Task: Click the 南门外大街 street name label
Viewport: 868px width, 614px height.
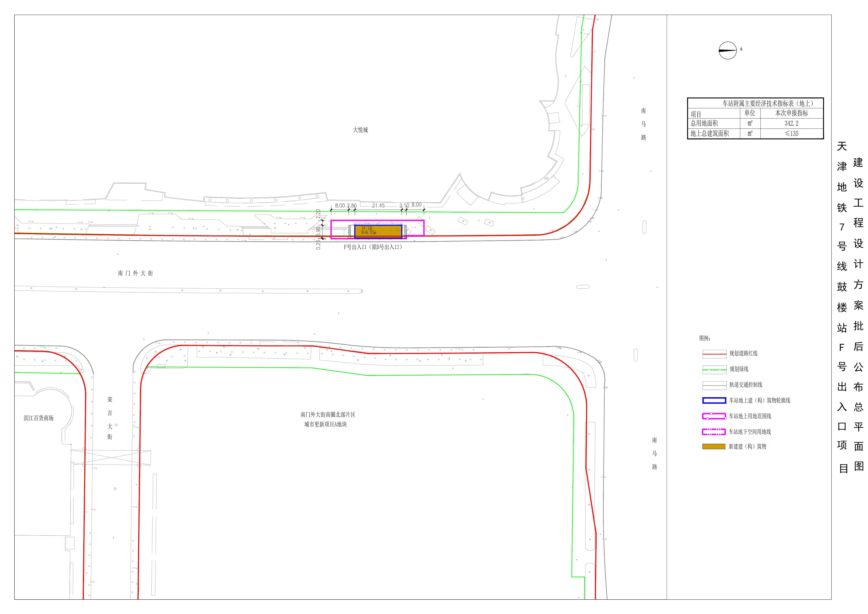Action: (135, 273)
